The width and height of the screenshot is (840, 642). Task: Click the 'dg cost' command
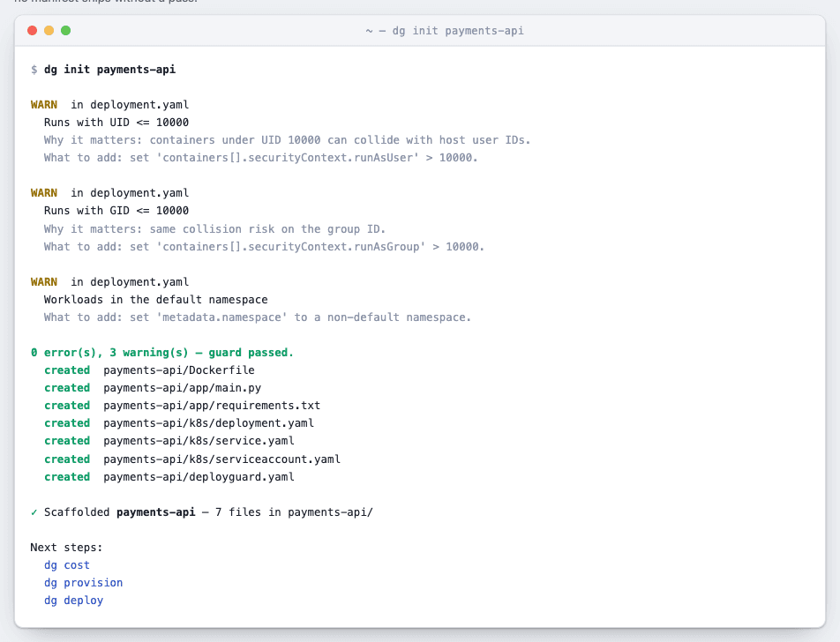pyautogui.click(x=67, y=565)
